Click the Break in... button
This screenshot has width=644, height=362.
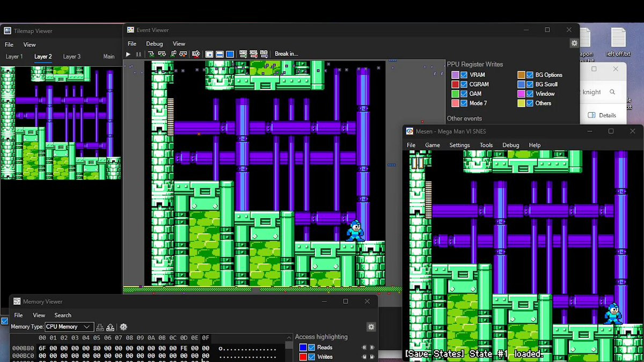[x=286, y=54]
